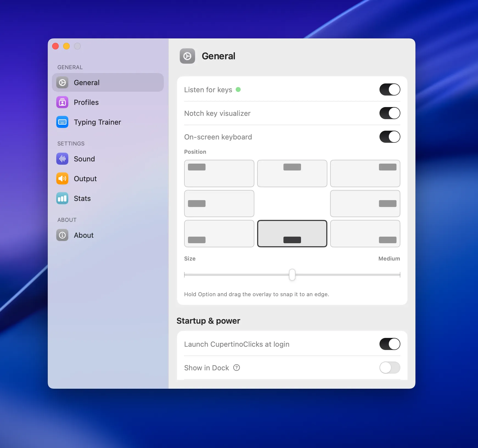Click the Hold Option and drag hint text
478x448 pixels.
tap(257, 294)
